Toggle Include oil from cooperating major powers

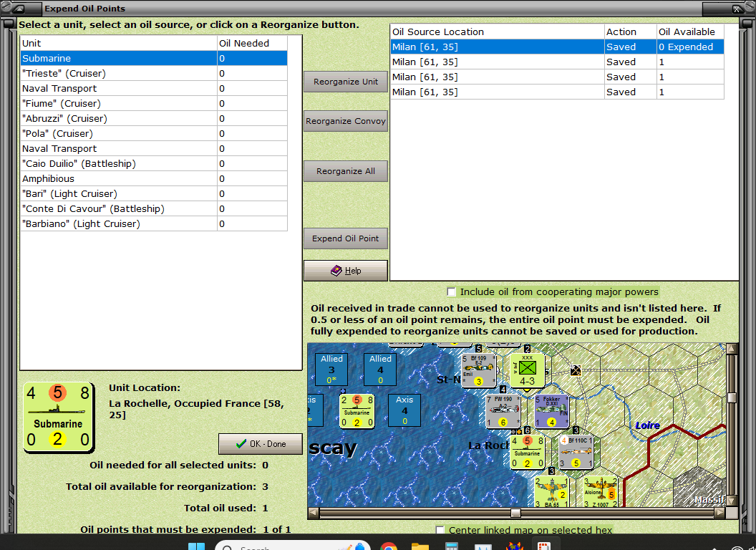pyautogui.click(x=451, y=292)
